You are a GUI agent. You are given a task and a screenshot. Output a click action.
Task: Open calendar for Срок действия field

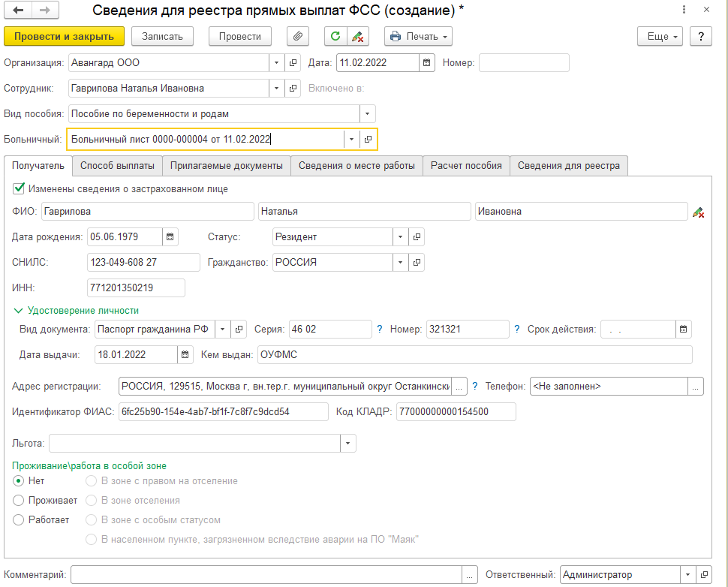[x=683, y=329]
